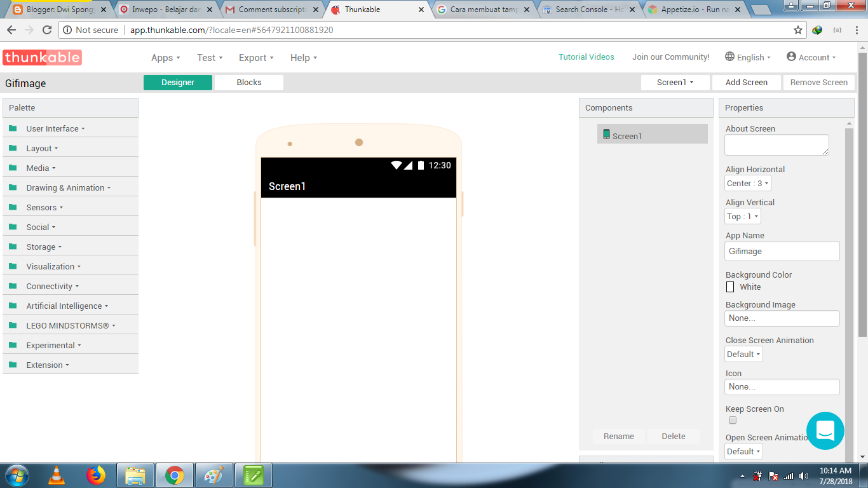
Task: Open the Help menu
Action: point(303,57)
